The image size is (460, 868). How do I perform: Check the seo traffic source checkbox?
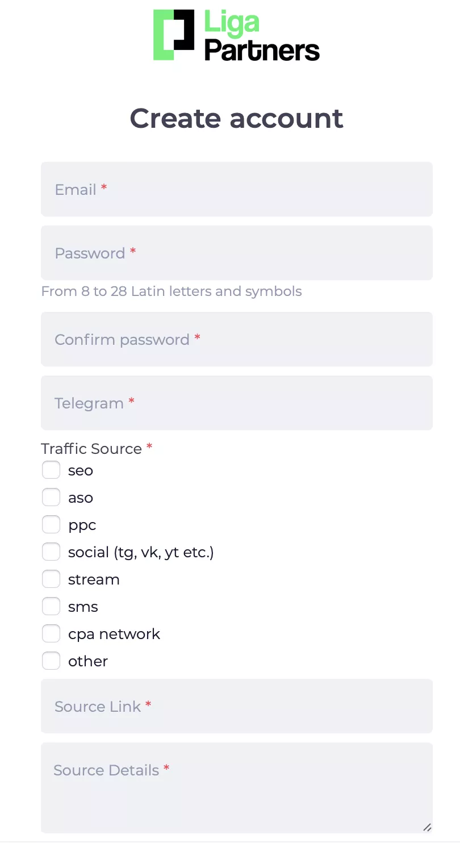51,470
